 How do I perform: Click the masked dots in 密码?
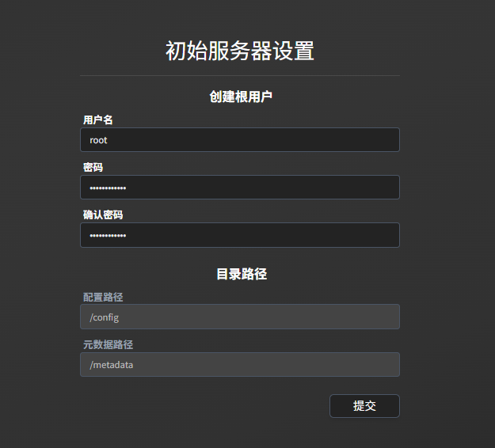click(x=108, y=188)
